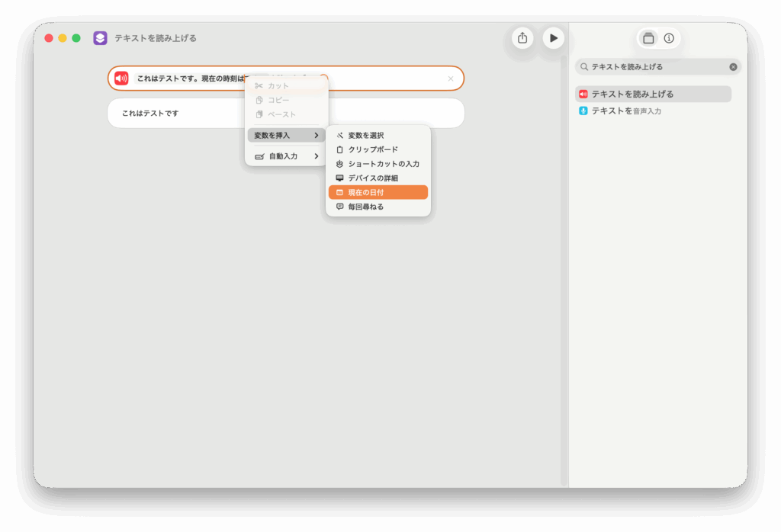
Task: Remove the speak text action
Action: 451,79
